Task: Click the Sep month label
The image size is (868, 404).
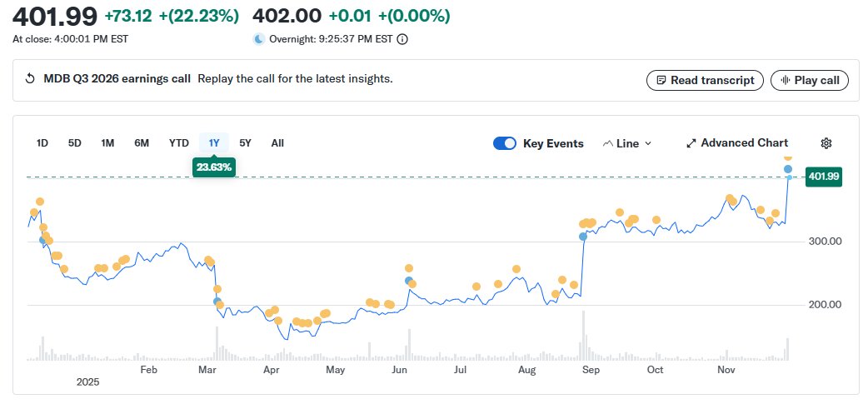Action: point(591,370)
